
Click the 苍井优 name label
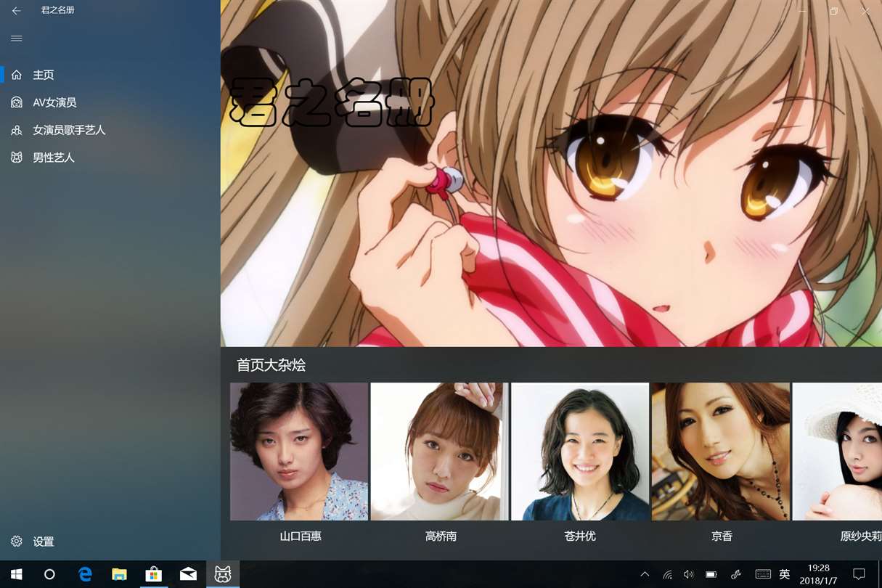[580, 536]
